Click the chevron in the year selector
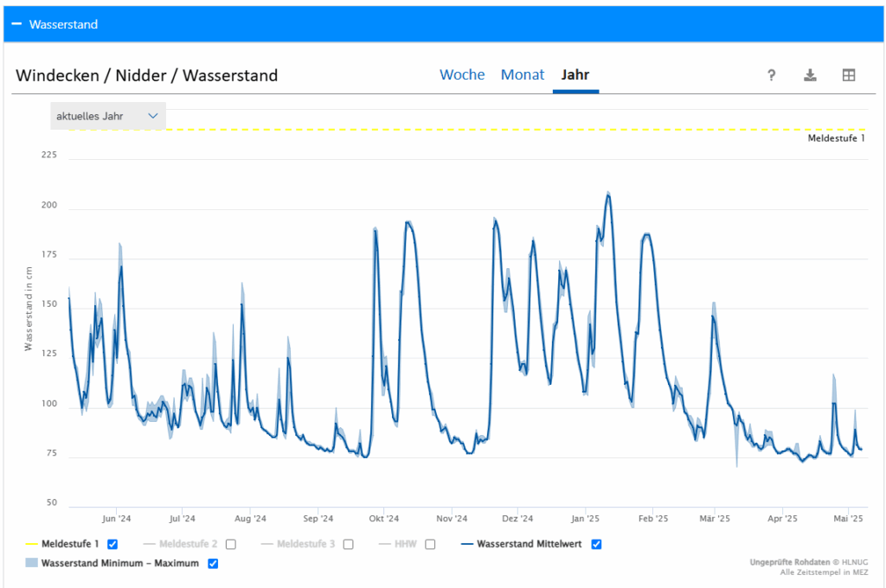The image size is (886, 588). (153, 116)
